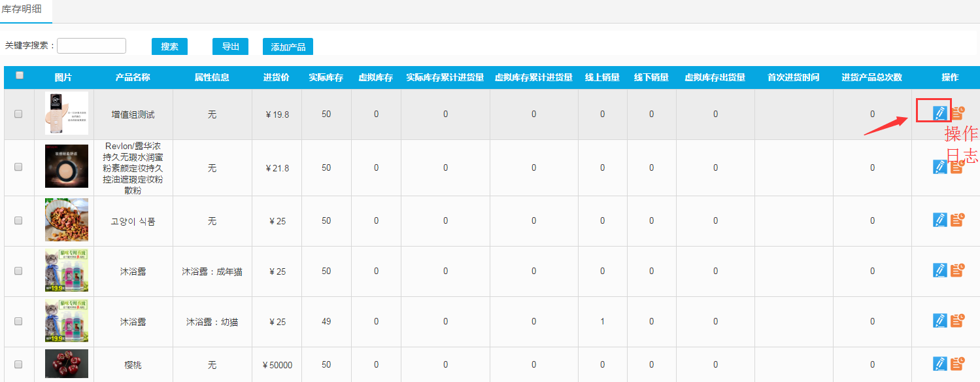Image resolution: width=980 pixels, height=382 pixels.
Task: Check the box for 고양이 식품 row
Action: click(x=18, y=221)
